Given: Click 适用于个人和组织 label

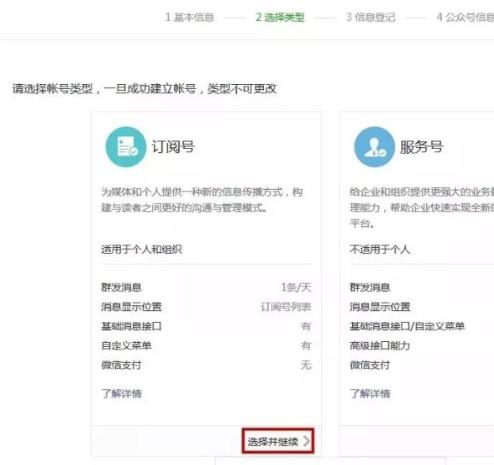Looking at the screenshot, I should tap(142, 249).
